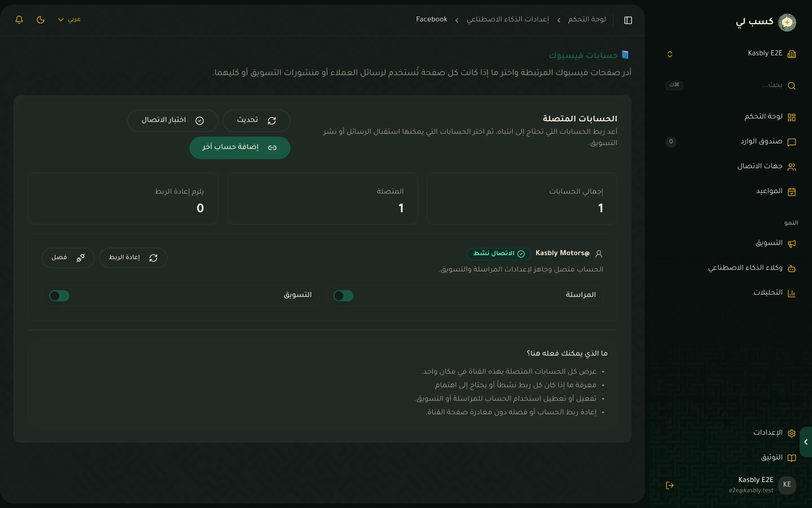The width and height of the screenshot is (812, 508).
Task: Open لوحة التحكم in the sidebar
Action: pyautogui.click(x=731, y=117)
